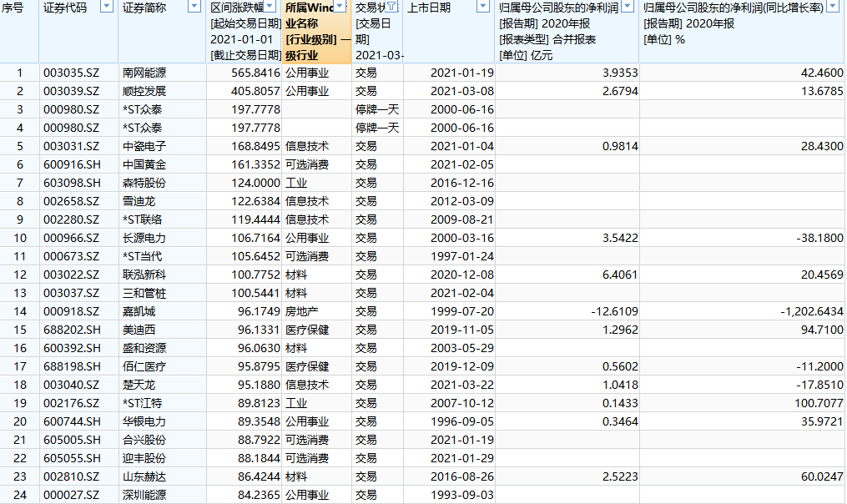Click stock name *ST当代

click(142, 257)
